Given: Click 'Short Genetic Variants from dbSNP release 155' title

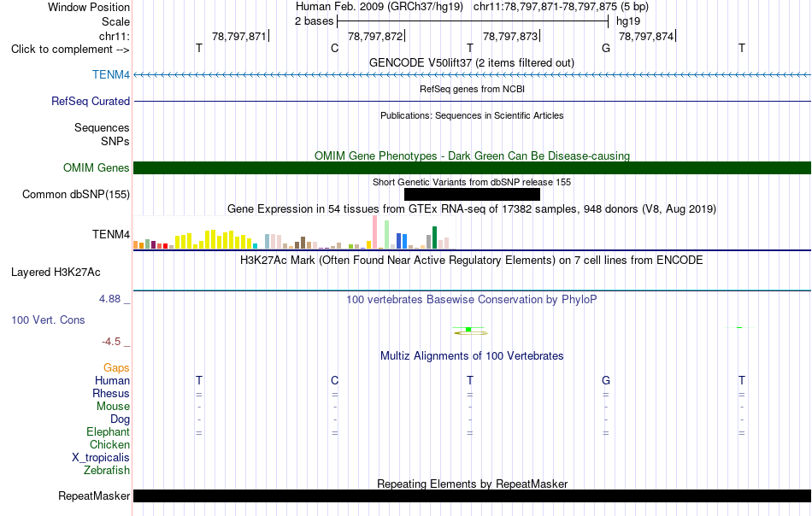Looking at the screenshot, I should pyautogui.click(x=472, y=182).
